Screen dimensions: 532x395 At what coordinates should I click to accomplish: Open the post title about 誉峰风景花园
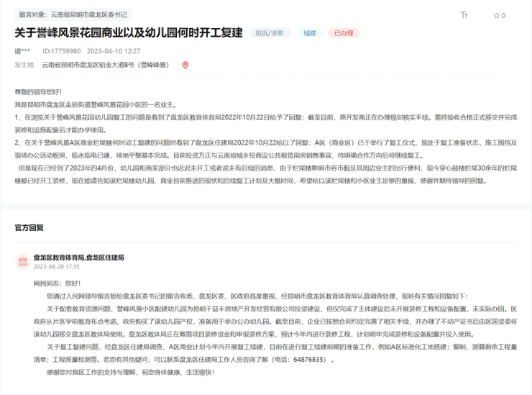[x=129, y=33]
